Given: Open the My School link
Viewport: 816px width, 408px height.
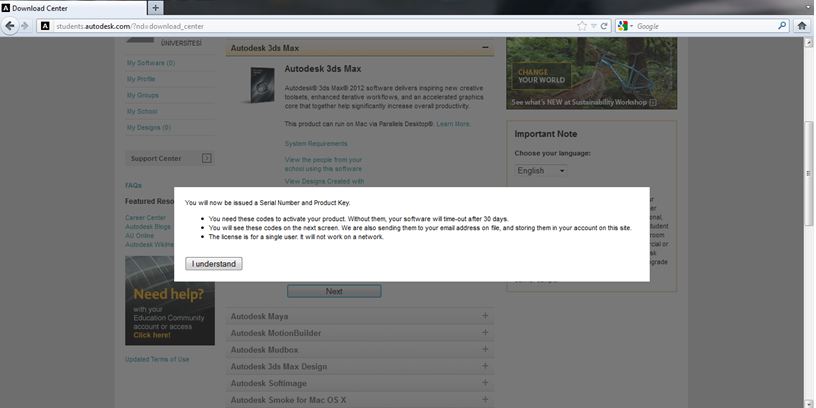Looking at the screenshot, I should (x=142, y=111).
